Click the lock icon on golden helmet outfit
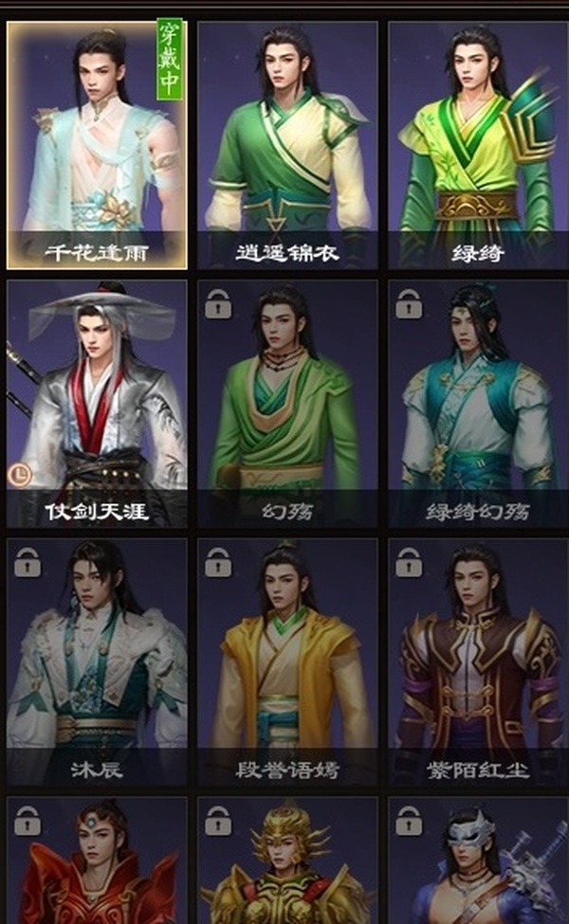The image size is (569, 924). click(218, 821)
